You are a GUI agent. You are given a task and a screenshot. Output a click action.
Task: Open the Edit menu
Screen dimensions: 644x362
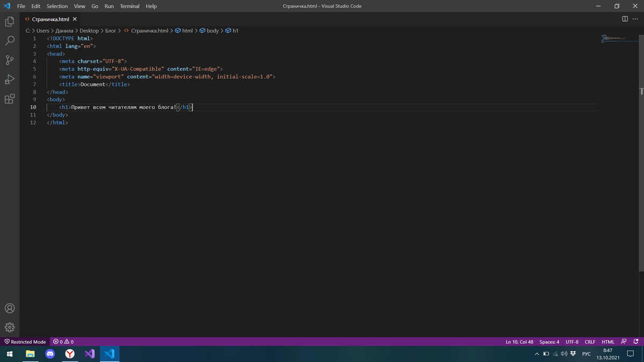36,6
